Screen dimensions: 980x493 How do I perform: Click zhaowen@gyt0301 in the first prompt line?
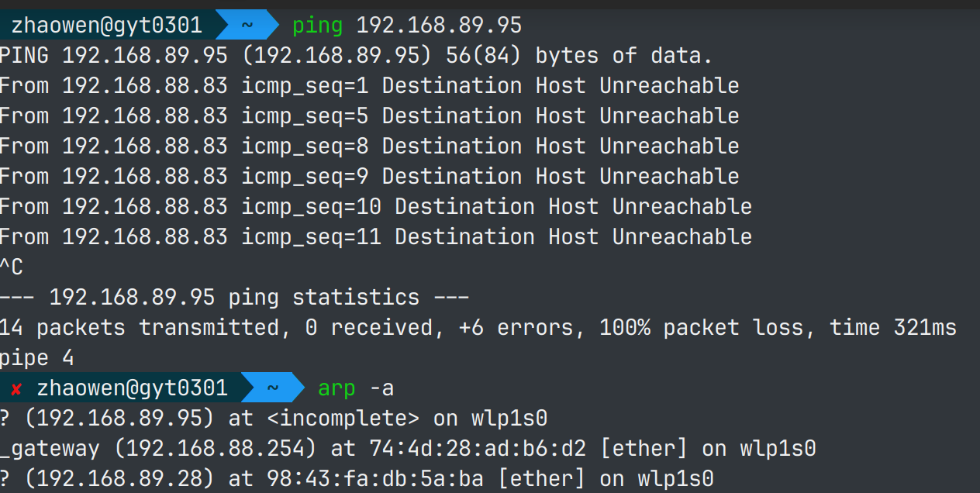[x=106, y=26]
